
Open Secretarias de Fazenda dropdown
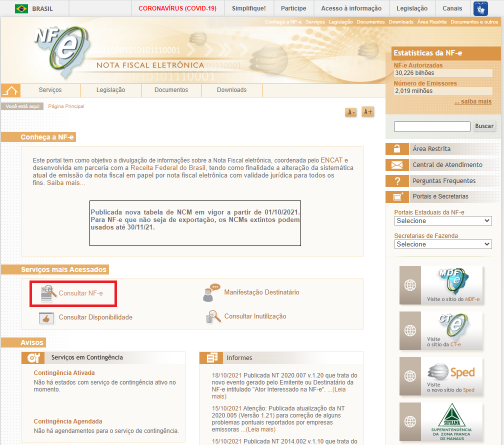coord(442,244)
